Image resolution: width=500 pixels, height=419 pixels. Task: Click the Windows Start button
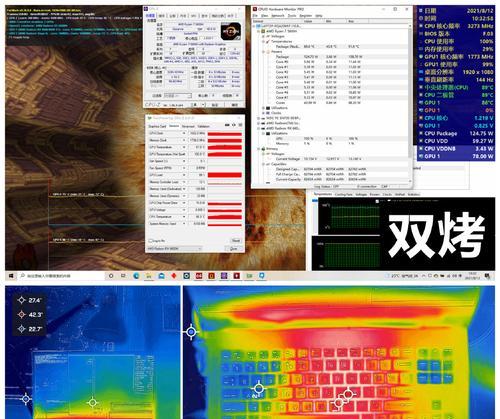point(11,276)
